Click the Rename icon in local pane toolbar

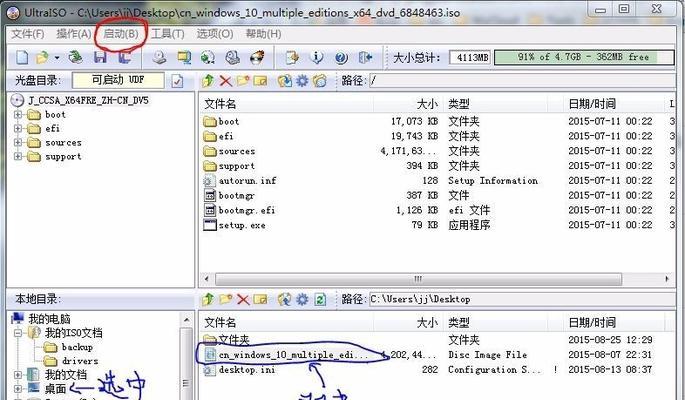click(x=260, y=299)
